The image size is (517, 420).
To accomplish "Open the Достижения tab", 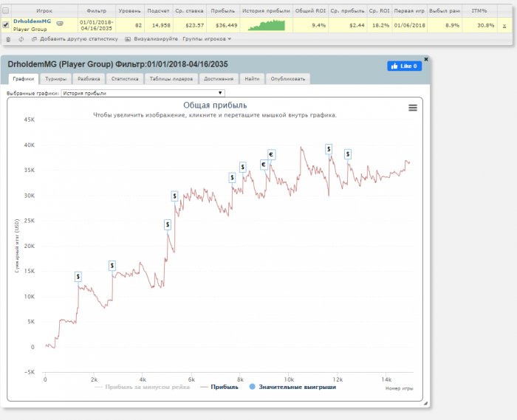I will click(x=219, y=79).
